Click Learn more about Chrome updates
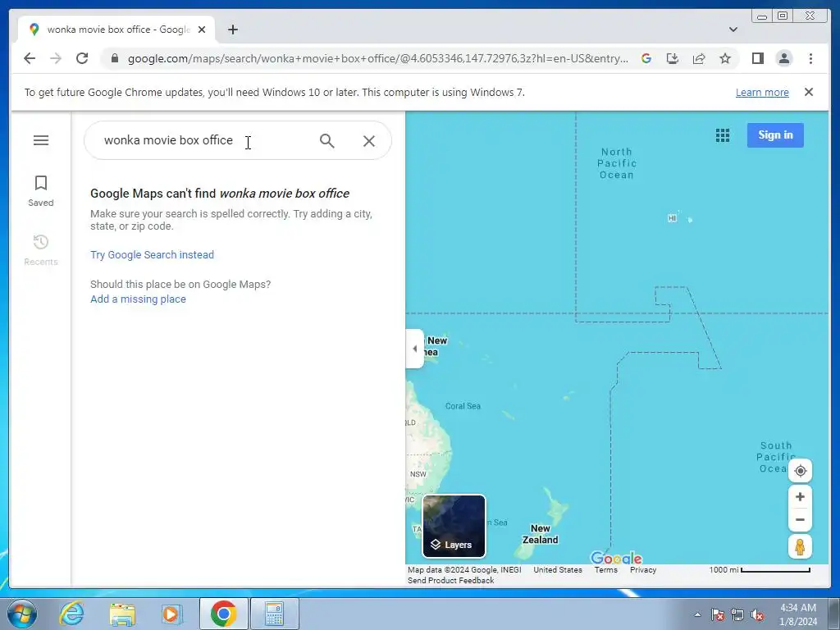 pos(762,92)
